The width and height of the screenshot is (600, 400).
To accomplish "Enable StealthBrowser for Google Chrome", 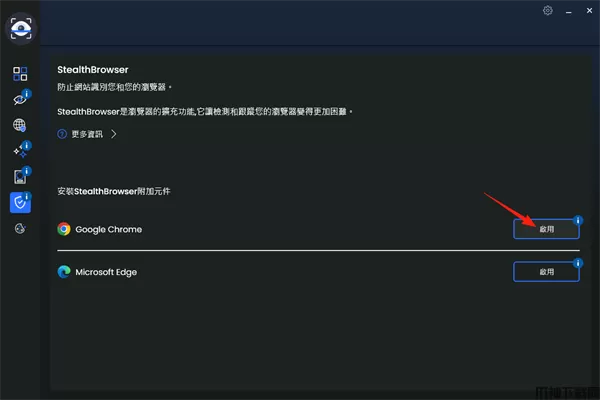I will point(546,229).
